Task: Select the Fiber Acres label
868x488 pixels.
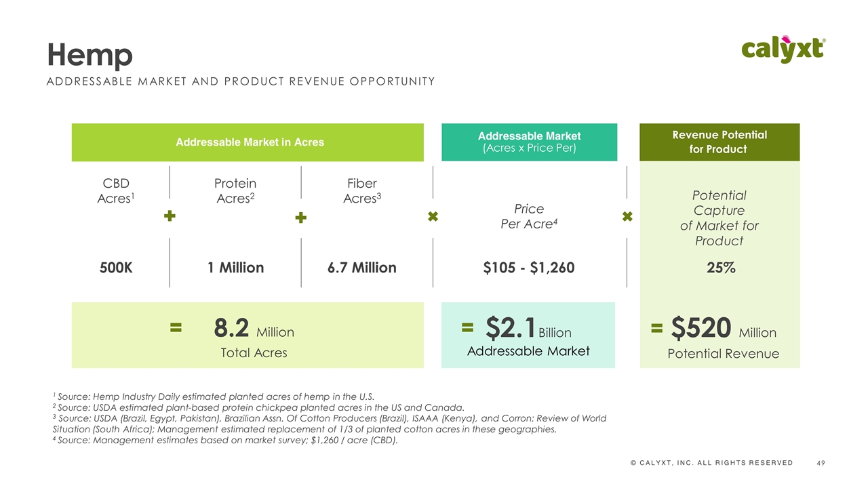Action: [x=361, y=191]
